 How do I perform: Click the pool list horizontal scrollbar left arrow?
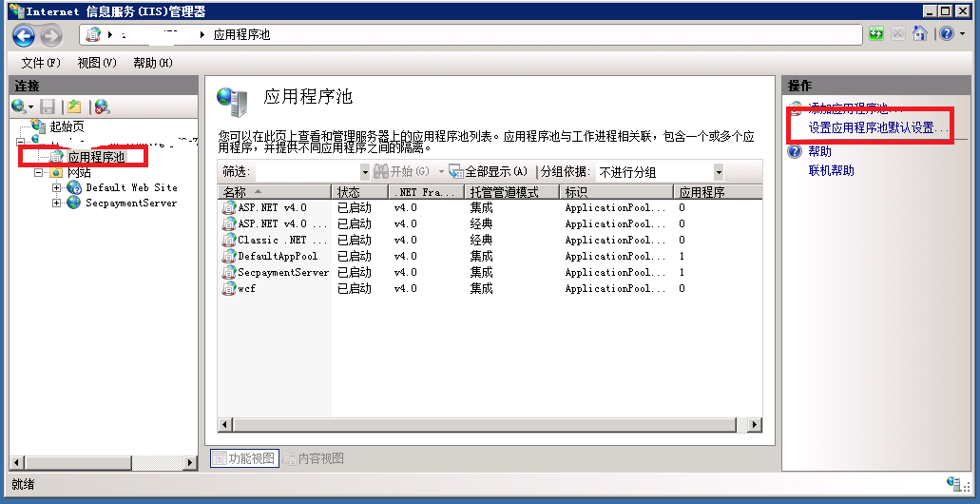point(225,424)
